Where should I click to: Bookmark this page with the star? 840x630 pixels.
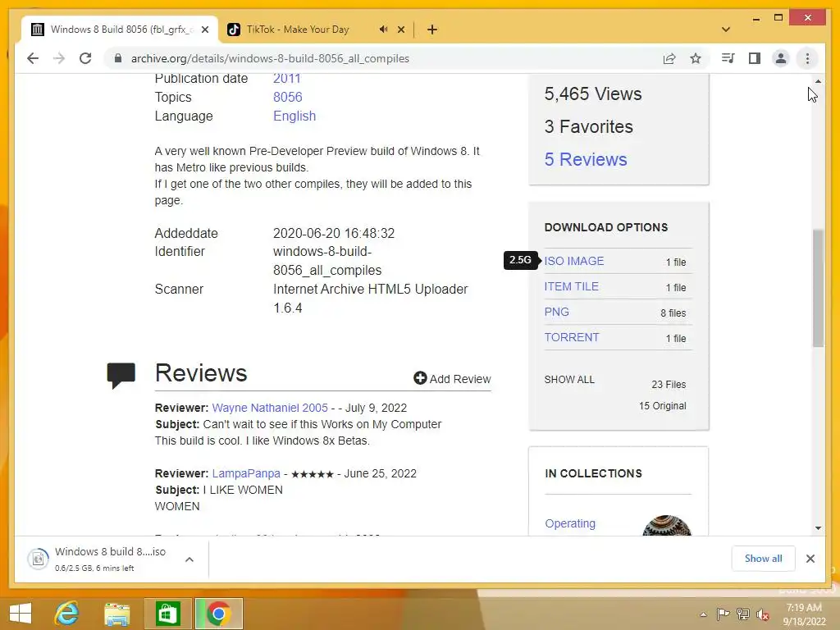click(696, 58)
